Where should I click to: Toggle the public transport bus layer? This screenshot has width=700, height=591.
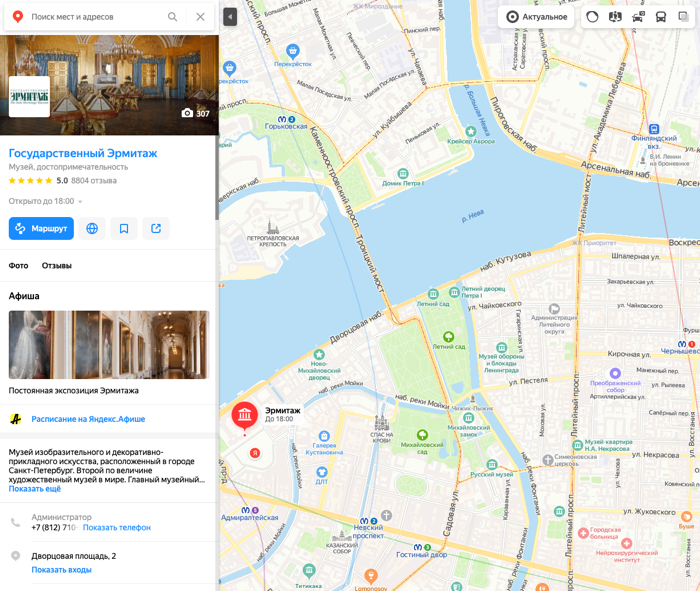[x=661, y=17]
